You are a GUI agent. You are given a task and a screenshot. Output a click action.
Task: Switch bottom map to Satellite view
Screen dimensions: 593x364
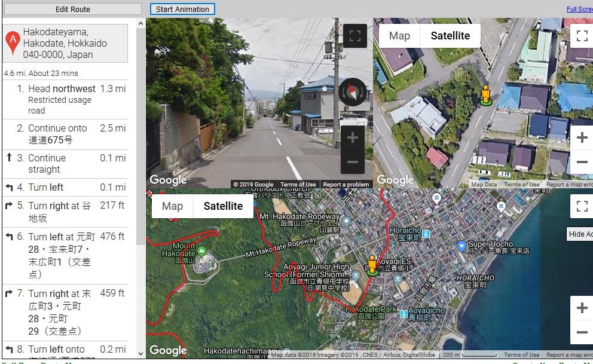223,206
